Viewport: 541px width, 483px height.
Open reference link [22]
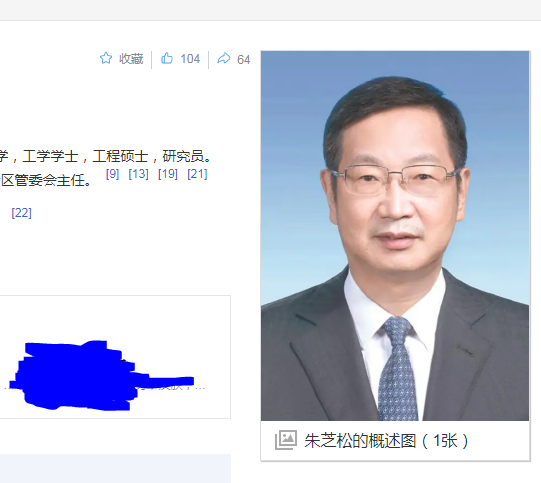coord(21,213)
